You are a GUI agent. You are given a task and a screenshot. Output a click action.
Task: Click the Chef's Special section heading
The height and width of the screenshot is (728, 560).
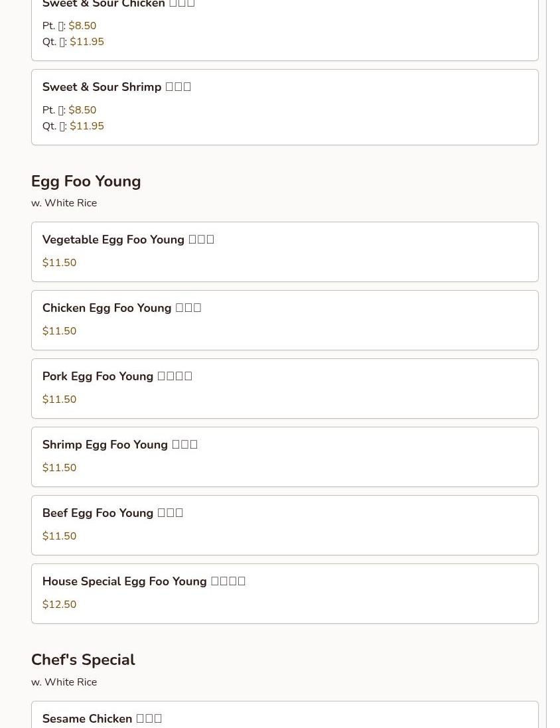[x=83, y=660]
